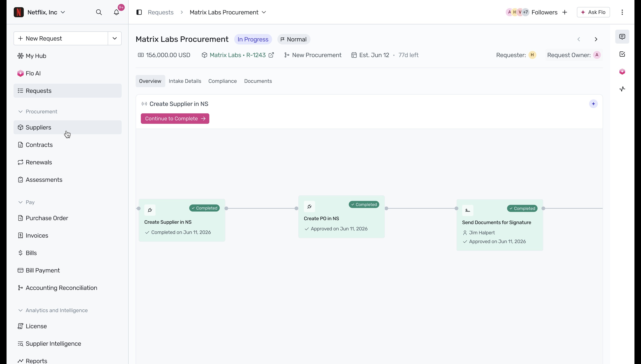Viewport: 641px width, 364px height.
Task: Open Requests in sidebar
Action: (x=68, y=91)
